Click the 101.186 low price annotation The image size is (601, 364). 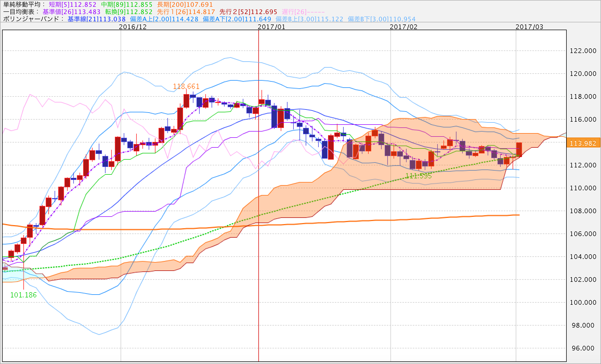23,295
